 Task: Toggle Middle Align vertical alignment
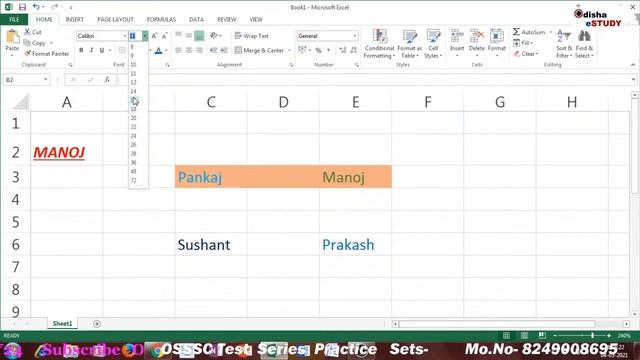(189, 36)
